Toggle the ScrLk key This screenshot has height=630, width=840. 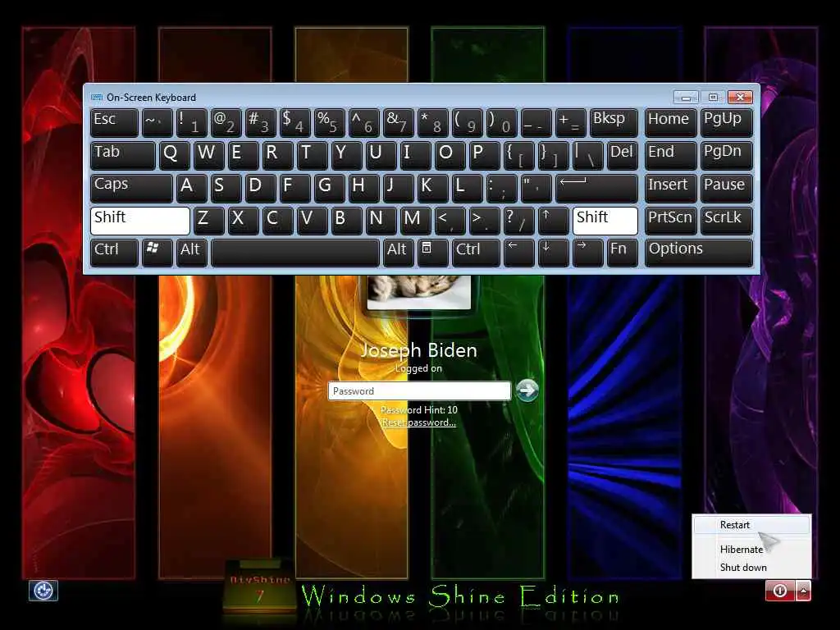[727, 220]
